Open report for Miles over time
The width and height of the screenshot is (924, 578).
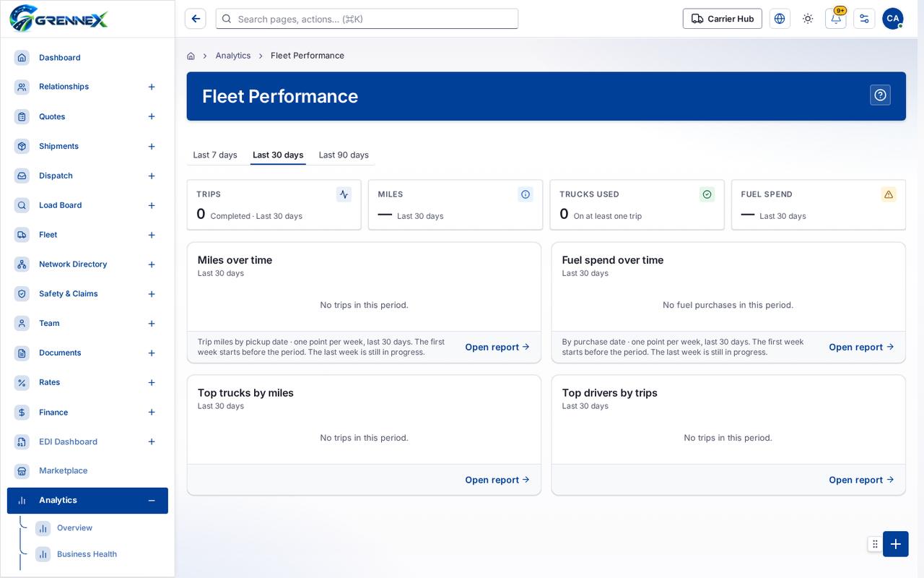[x=497, y=347]
